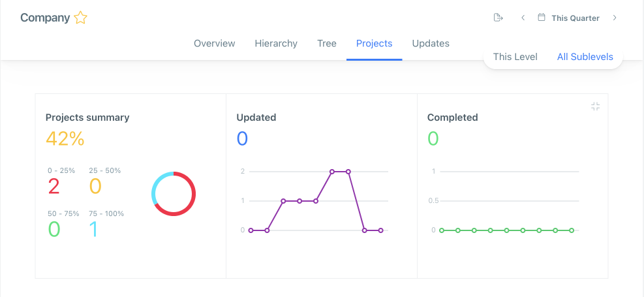This screenshot has width=644, height=297.
Task: Click the red 0 - 25% project count
Action: click(x=54, y=187)
